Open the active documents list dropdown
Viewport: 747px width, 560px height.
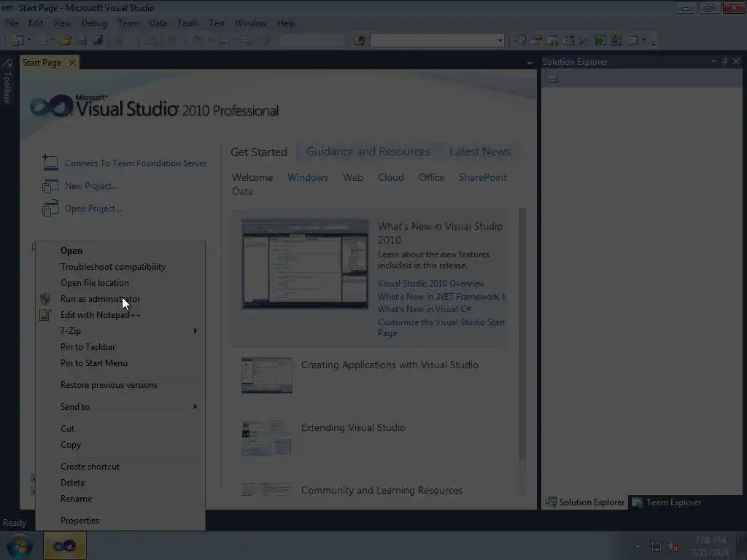coord(530,63)
